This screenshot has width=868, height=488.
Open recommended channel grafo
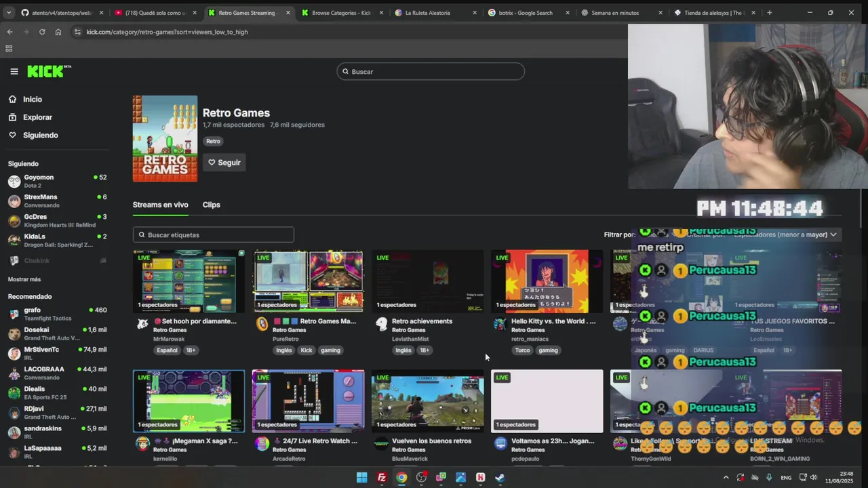coord(57,314)
